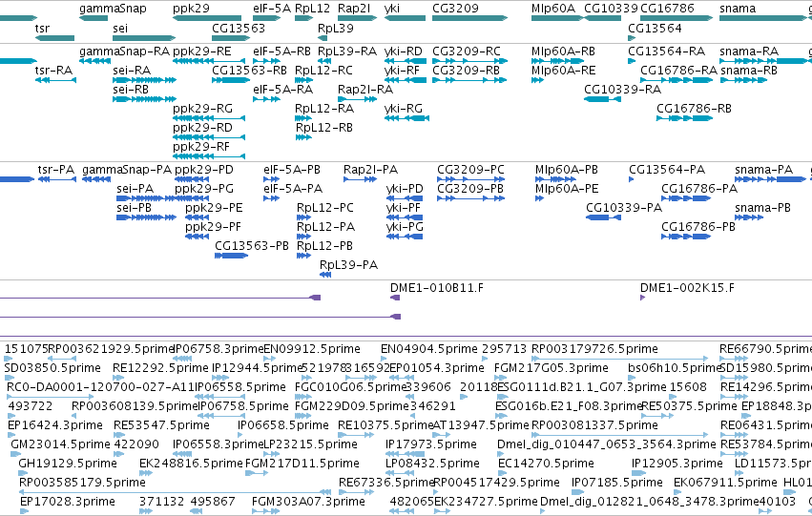Click the RP003585179.5prime EST label
The height and width of the screenshot is (516, 812).
tap(82, 483)
